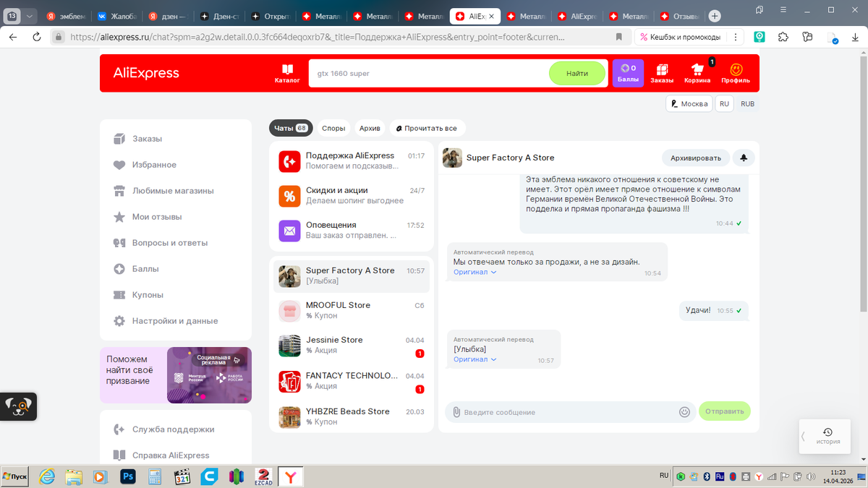
Task: Open the Профиль smiley icon
Action: 736,73
